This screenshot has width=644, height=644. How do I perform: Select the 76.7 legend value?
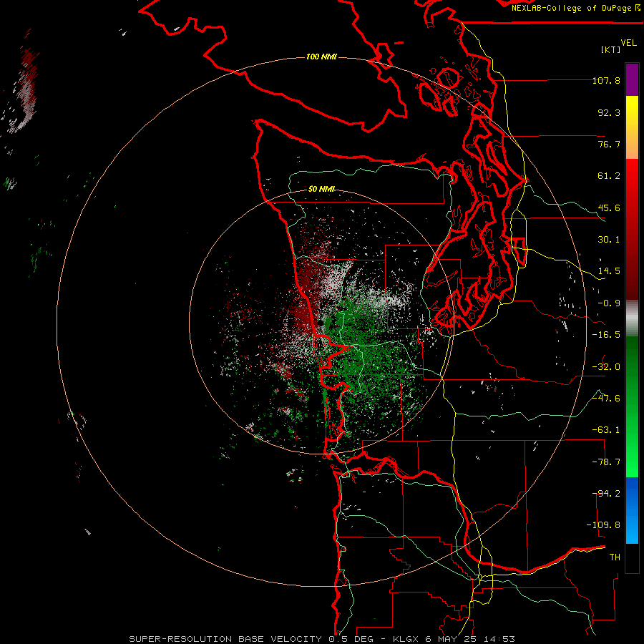tap(609, 144)
